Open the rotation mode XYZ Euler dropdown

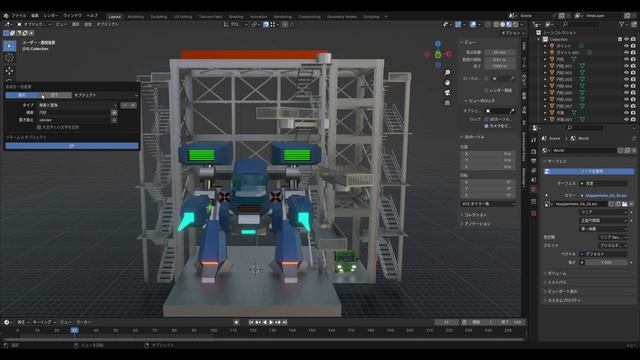click(488, 204)
